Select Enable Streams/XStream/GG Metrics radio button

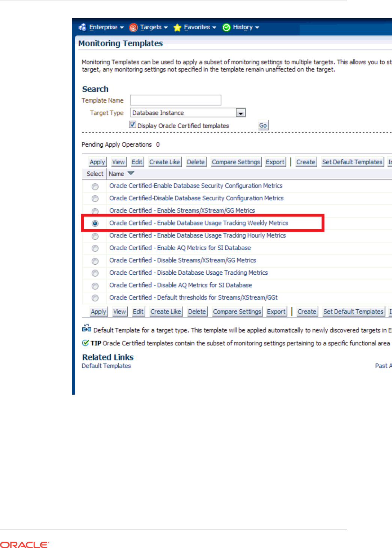click(x=95, y=211)
